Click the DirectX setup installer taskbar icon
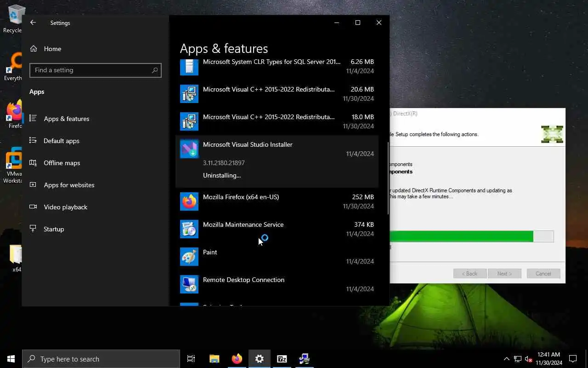The width and height of the screenshot is (588, 368). (304, 359)
